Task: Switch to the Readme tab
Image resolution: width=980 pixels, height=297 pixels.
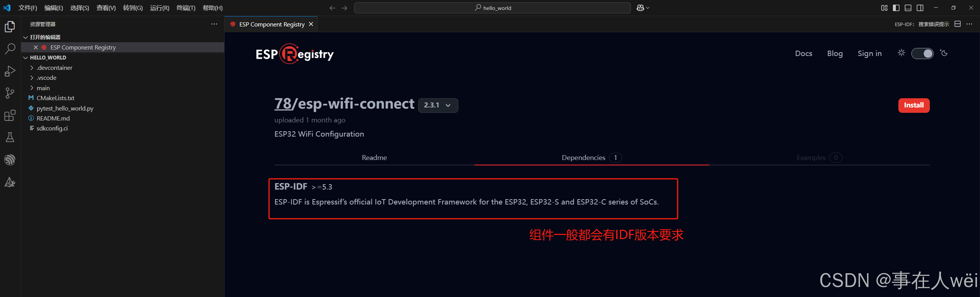Action: pos(374,158)
